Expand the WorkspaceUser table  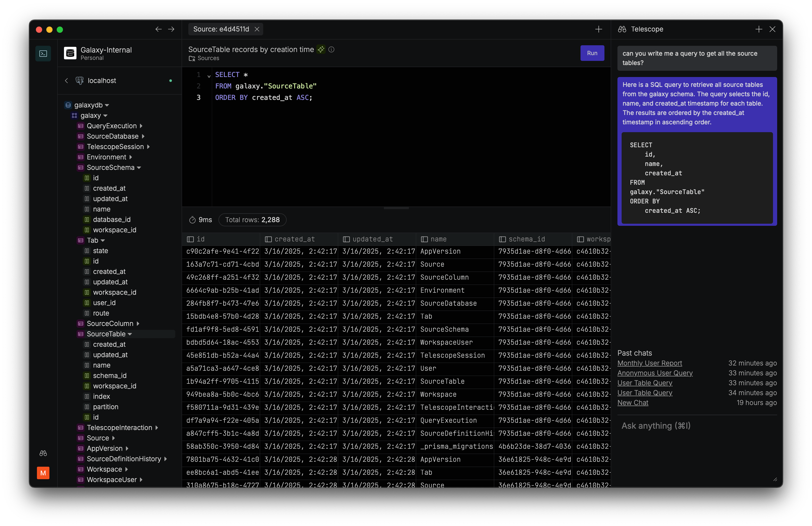click(x=141, y=480)
